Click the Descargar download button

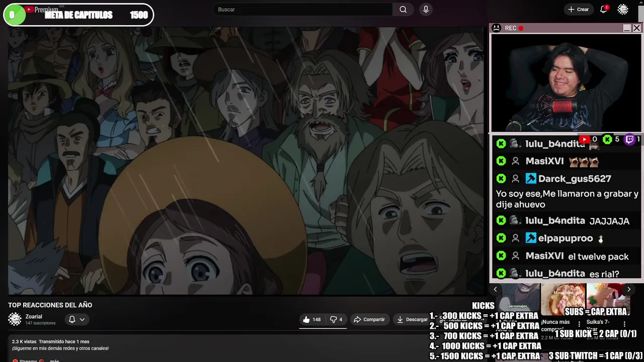click(412, 319)
